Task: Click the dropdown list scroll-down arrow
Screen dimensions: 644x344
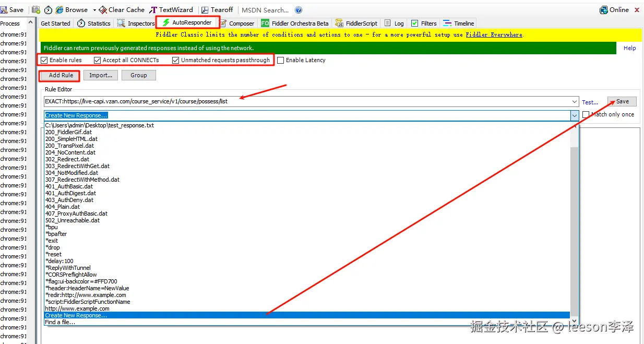Action: (575, 322)
